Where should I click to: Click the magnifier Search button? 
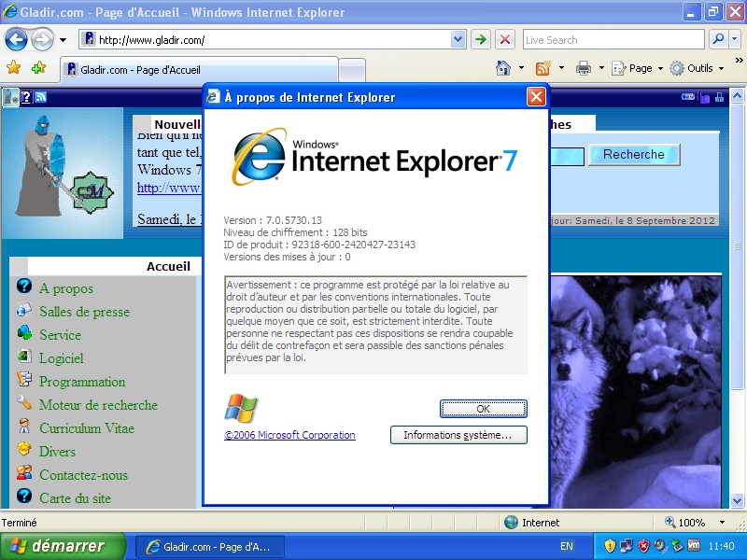[x=718, y=39]
